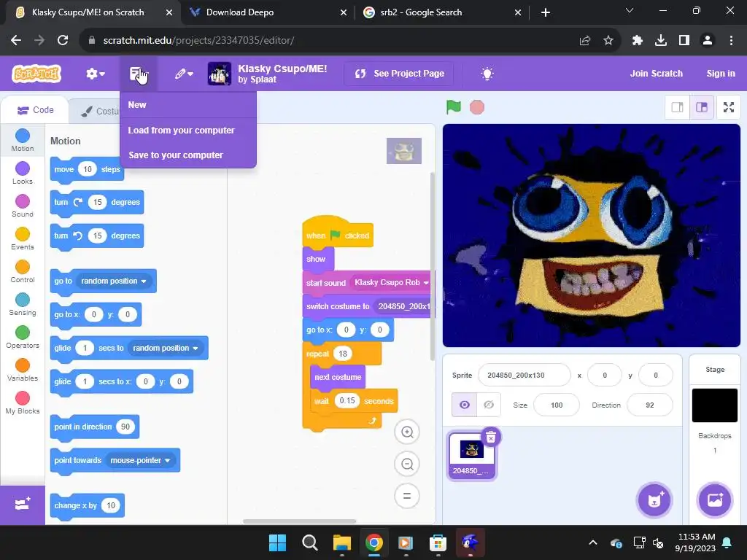Switch to large stage layout
The image size is (747, 560).
[x=701, y=107]
